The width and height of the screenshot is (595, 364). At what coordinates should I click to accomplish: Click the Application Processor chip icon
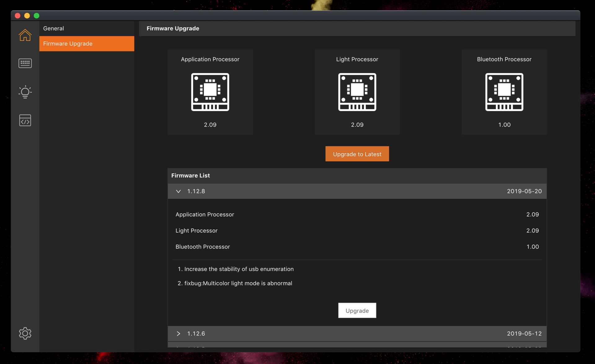point(210,92)
